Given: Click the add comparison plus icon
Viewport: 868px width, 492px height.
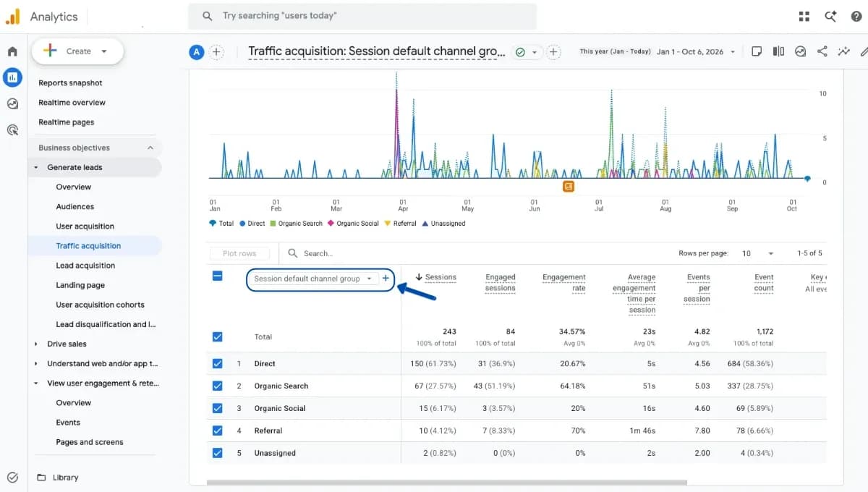Looking at the screenshot, I should click(216, 52).
